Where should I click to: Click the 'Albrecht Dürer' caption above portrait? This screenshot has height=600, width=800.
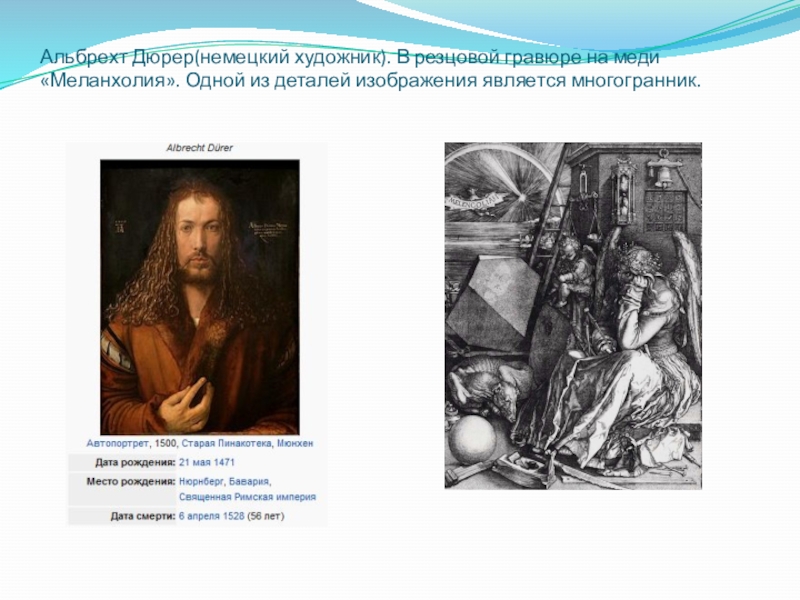pyautogui.click(x=199, y=148)
